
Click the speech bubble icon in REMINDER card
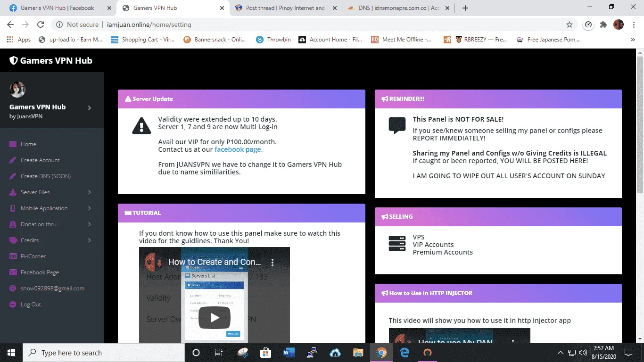tap(397, 125)
